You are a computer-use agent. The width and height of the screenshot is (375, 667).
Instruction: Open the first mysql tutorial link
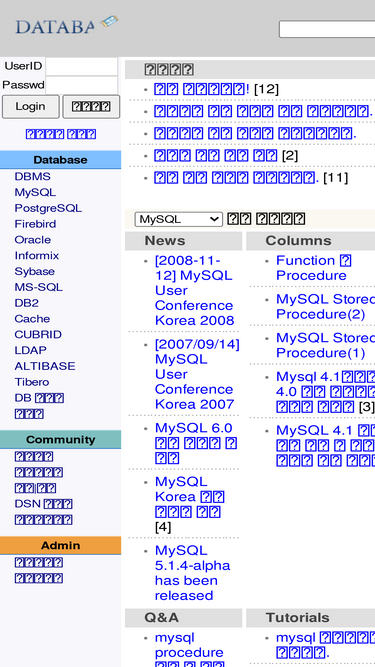pos(325,644)
